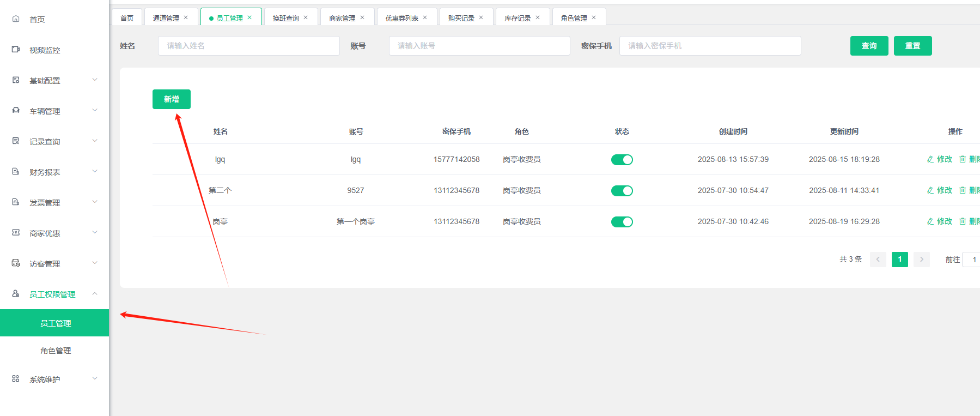Close the 换班查询 tab

click(x=306, y=17)
